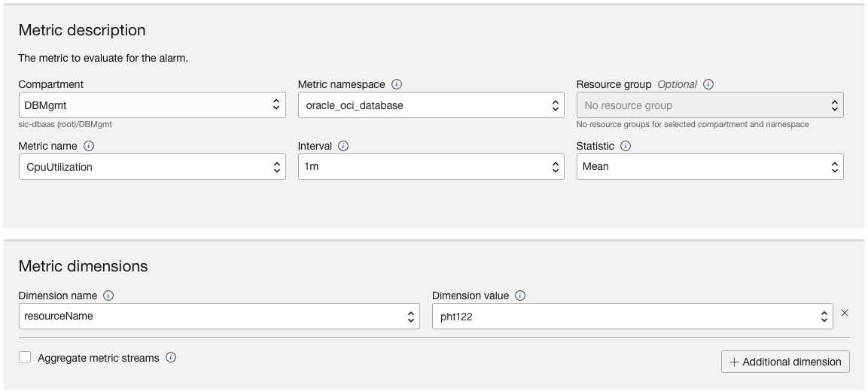Open Statistic dropdown set to Mean
This screenshot has width=868, height=391.
pos(709,167)
